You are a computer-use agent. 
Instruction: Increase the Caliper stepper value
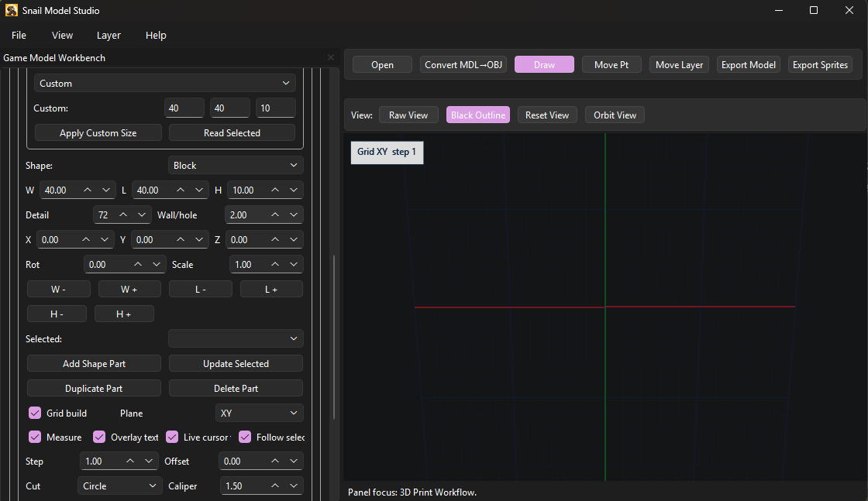click(x=275, y=486)
